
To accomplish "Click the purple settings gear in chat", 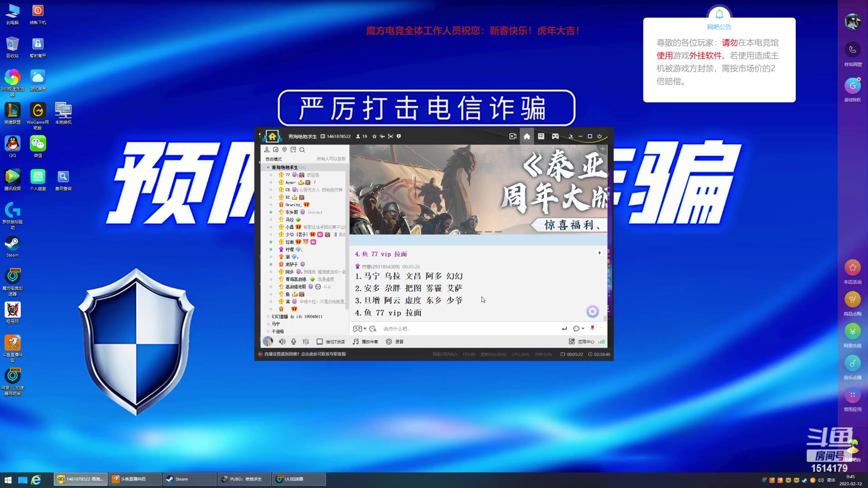I will [592, 311].
